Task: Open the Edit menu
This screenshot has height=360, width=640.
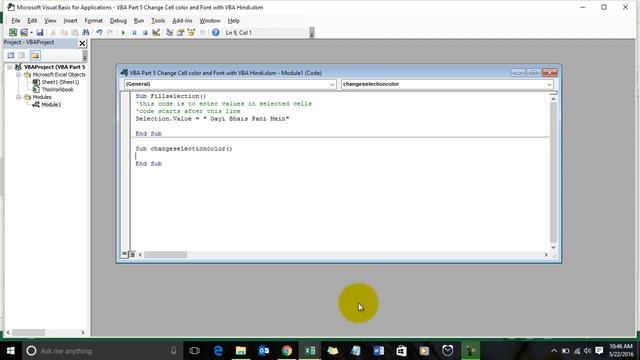Action: tap(32, 20)
